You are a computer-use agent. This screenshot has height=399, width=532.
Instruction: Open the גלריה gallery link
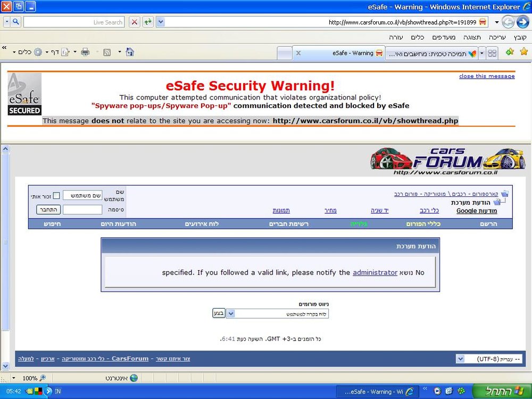(x=359, y=224)
